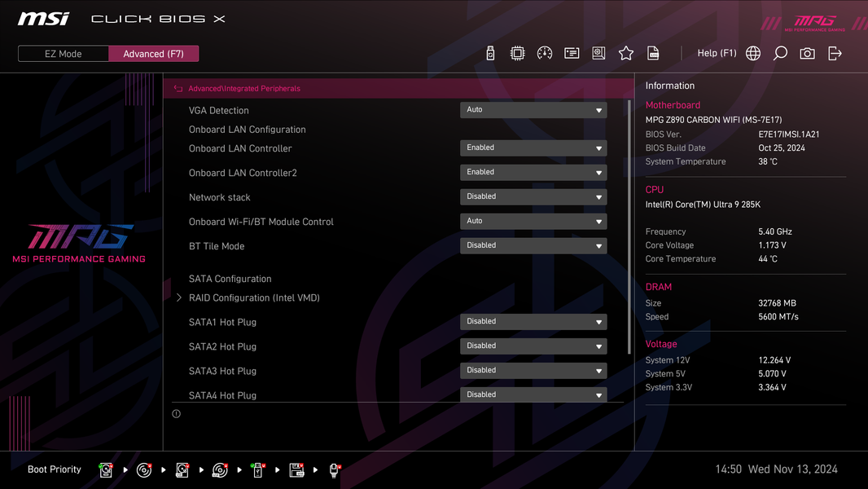The image size is (868, 489).
Task: Click the 5600 MT/s speed value
Action: click(x=778, y=317)
